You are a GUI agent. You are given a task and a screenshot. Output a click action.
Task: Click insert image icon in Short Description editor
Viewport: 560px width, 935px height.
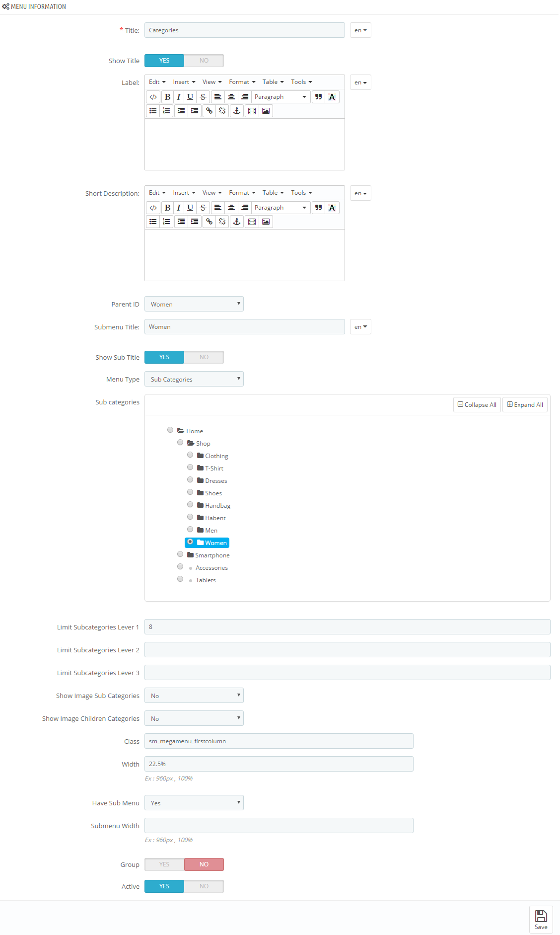[266, 222]
